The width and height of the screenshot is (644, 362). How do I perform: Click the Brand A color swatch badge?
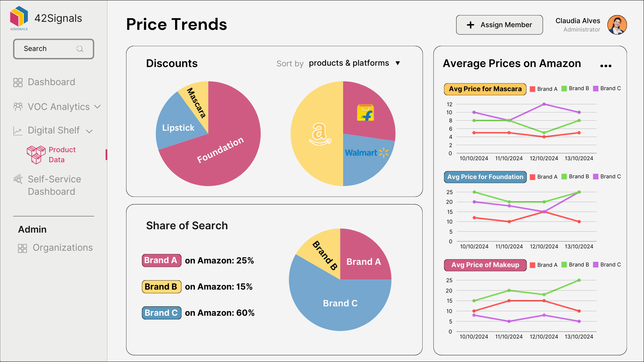tap(161, 260)
